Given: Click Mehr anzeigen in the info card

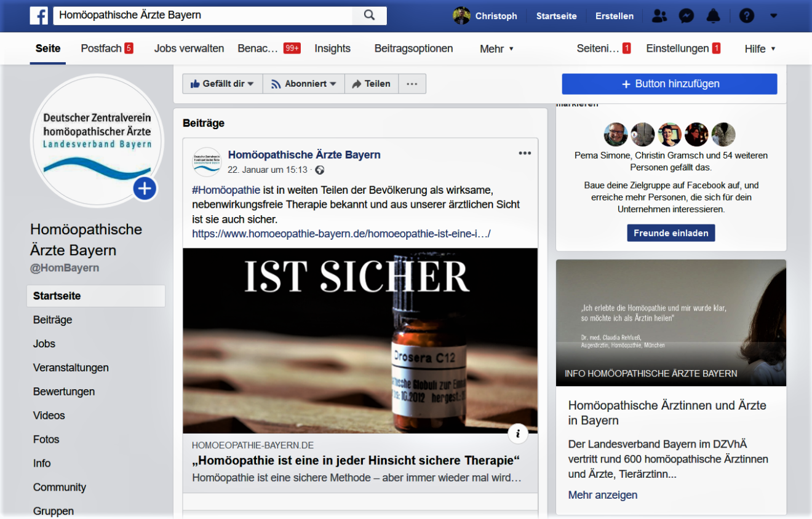Looking at the screenshot, I should pyautogui.click(x=602, y=495).
